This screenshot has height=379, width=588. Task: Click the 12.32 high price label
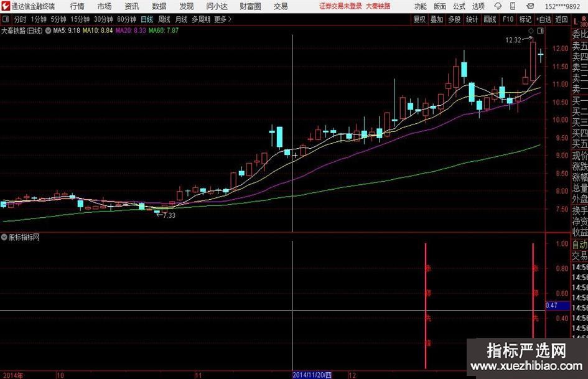tap(513, 40)
